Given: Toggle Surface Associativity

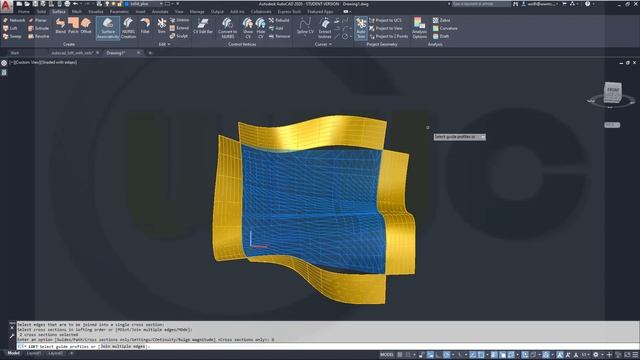Looking at the screenshot, I should 108,28.
